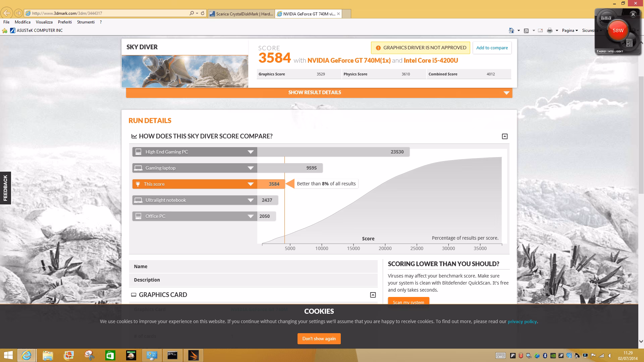Viewport: 644px width, 362px height.
Task: Click the volume speaker tray icon
Action: 609,356
